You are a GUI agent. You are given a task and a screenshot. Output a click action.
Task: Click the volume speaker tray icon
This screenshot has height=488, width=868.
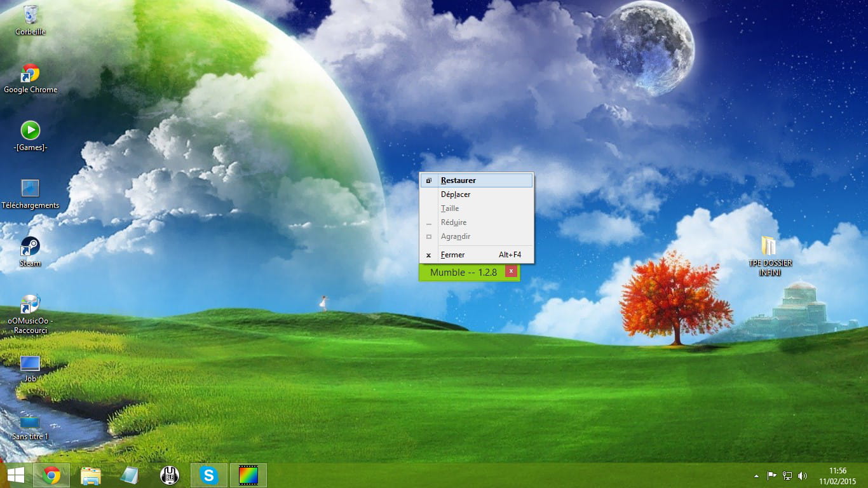coord(803,476)
